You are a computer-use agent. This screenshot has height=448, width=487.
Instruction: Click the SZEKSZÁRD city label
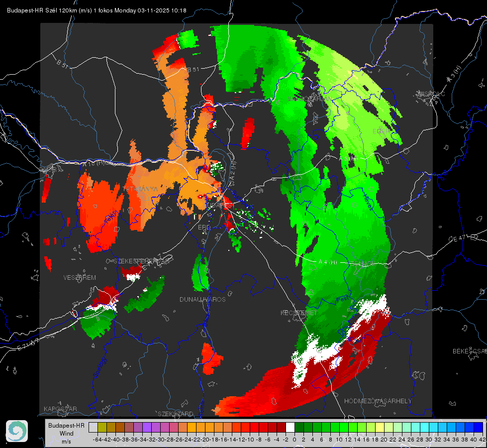pyautogui.click(x=176, y=414)
